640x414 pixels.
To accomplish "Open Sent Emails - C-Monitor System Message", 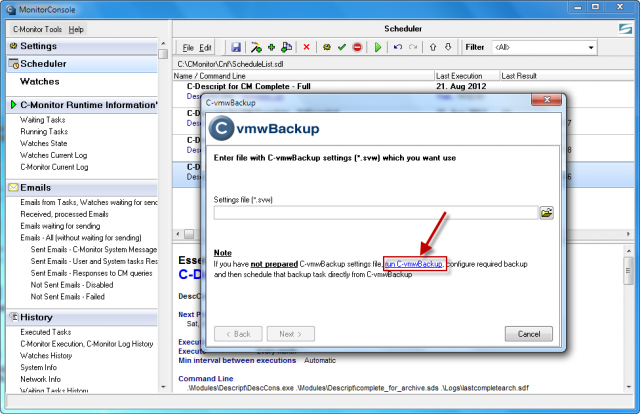I will 93,249.
